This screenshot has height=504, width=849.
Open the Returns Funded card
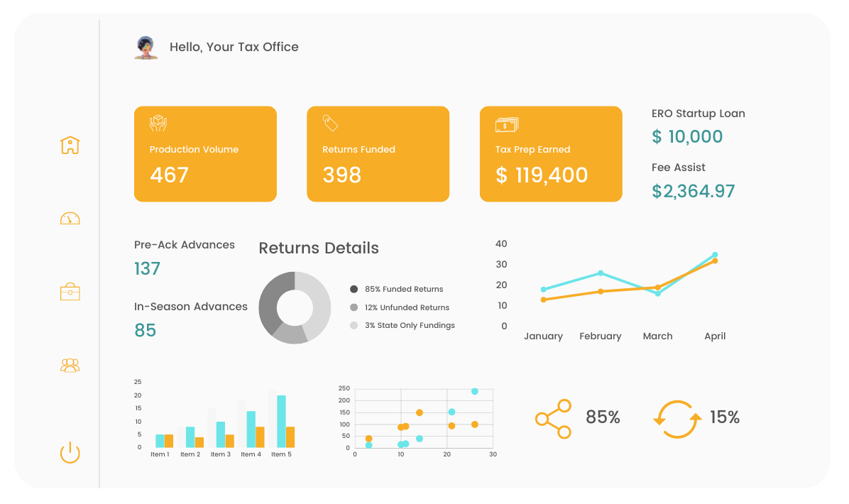tap(378, 154)
